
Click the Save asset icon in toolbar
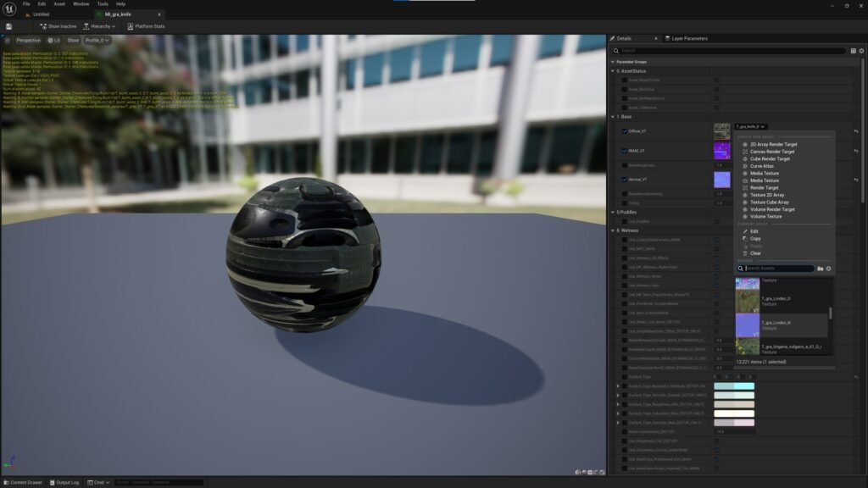8,26
